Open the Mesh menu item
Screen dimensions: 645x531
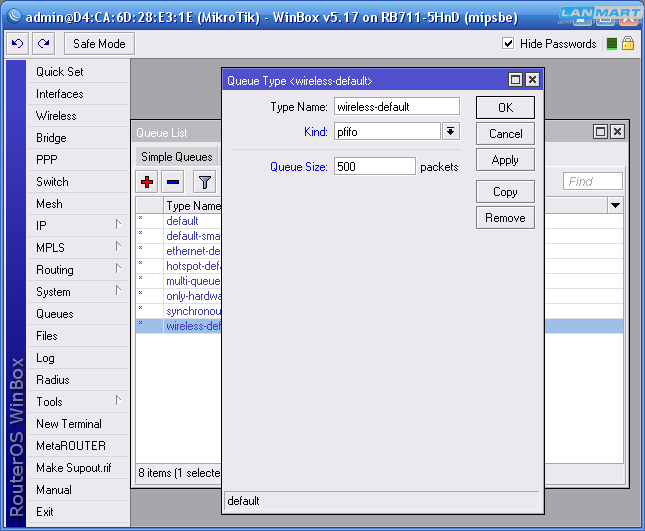[x=78, y=204]
